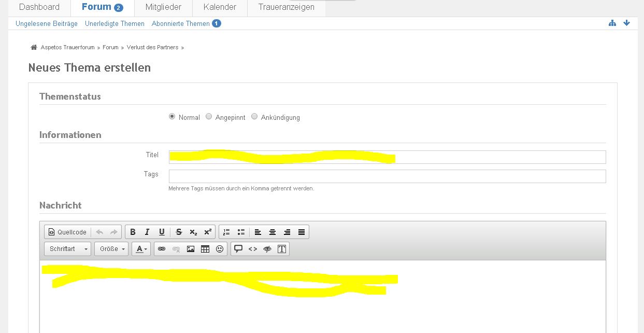Select the Normal topic status
Image resolution: width=644 pixels, height=333 pixels.
pos(172,117)
